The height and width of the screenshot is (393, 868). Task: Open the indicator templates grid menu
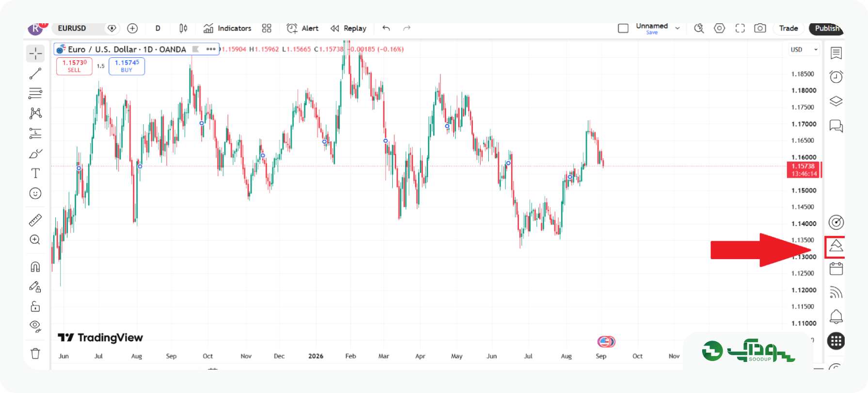(x=267, y=28)
